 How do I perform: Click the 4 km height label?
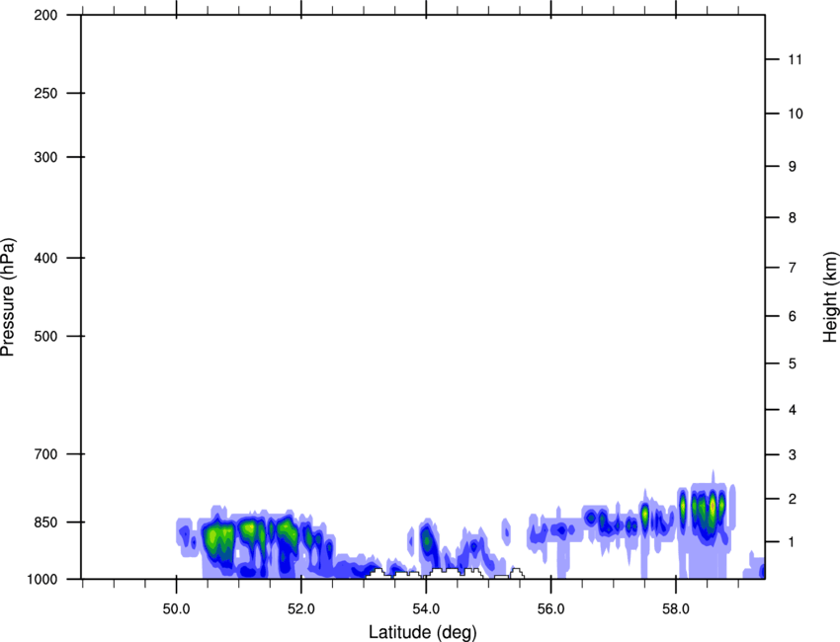[x=793, y=410]
